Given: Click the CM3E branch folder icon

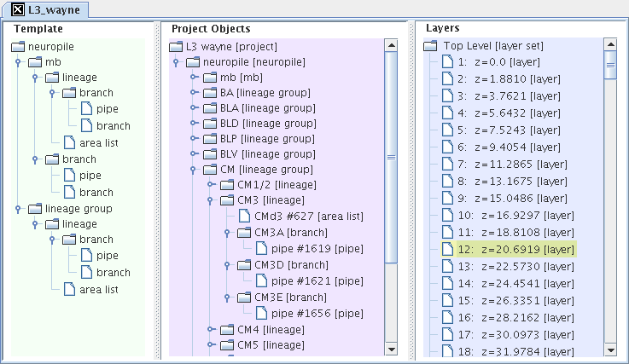Looking at the screenshot, I should point(243,298).
